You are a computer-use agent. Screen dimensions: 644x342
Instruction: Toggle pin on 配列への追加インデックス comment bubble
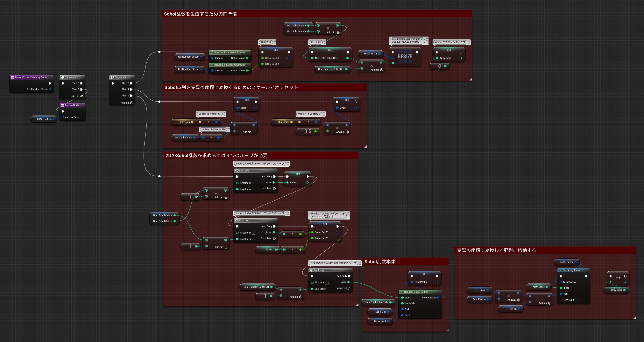[469, 41]
